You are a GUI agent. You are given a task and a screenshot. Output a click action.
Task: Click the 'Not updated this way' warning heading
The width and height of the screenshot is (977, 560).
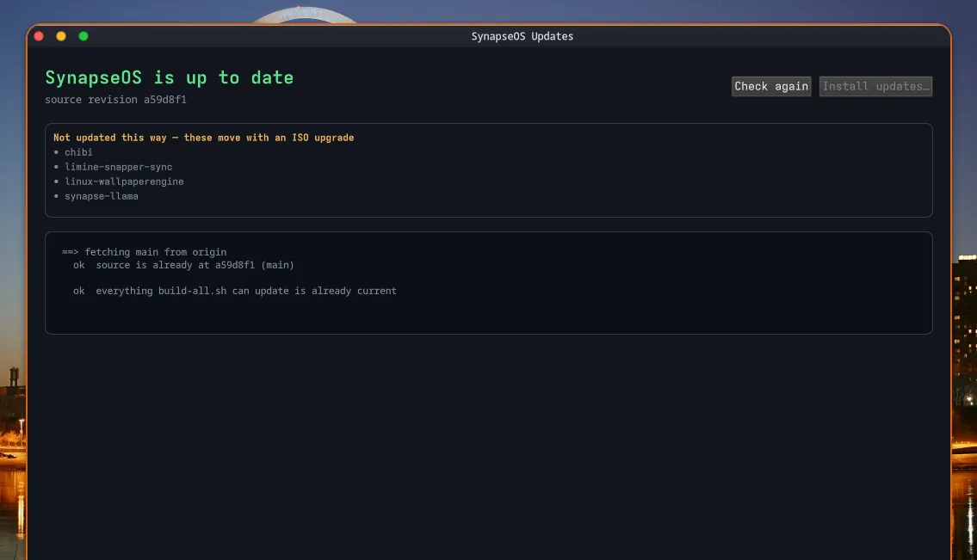tap(204, 138)
